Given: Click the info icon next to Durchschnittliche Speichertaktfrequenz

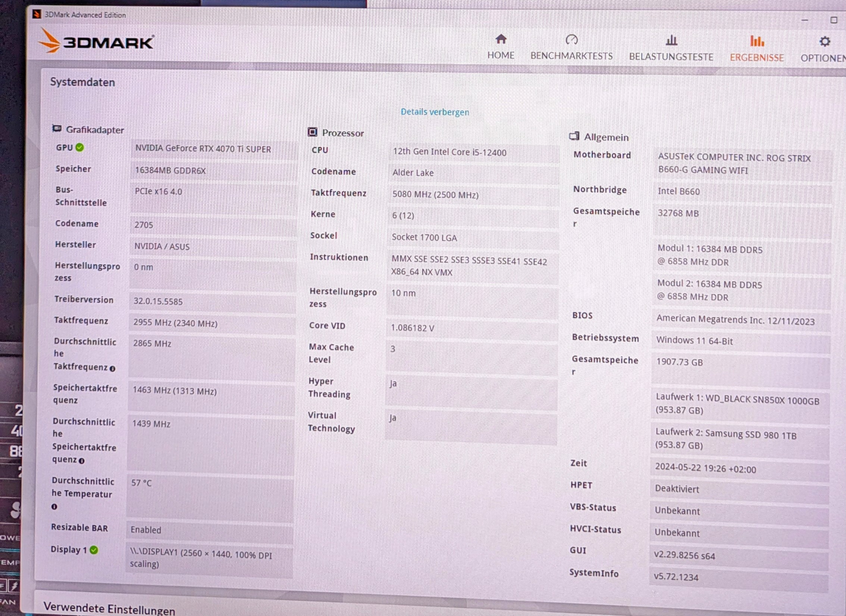Looking at the screenshot, I should 82,461.
